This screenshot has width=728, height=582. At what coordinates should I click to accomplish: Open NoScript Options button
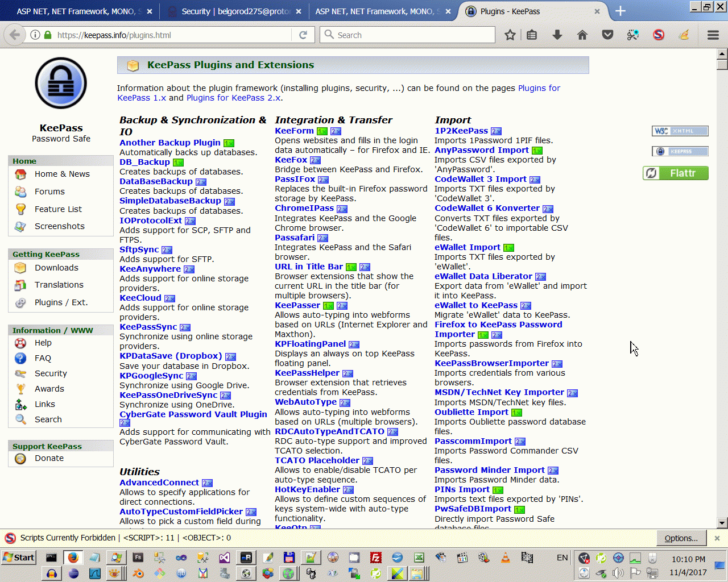(x=681, y=538)
